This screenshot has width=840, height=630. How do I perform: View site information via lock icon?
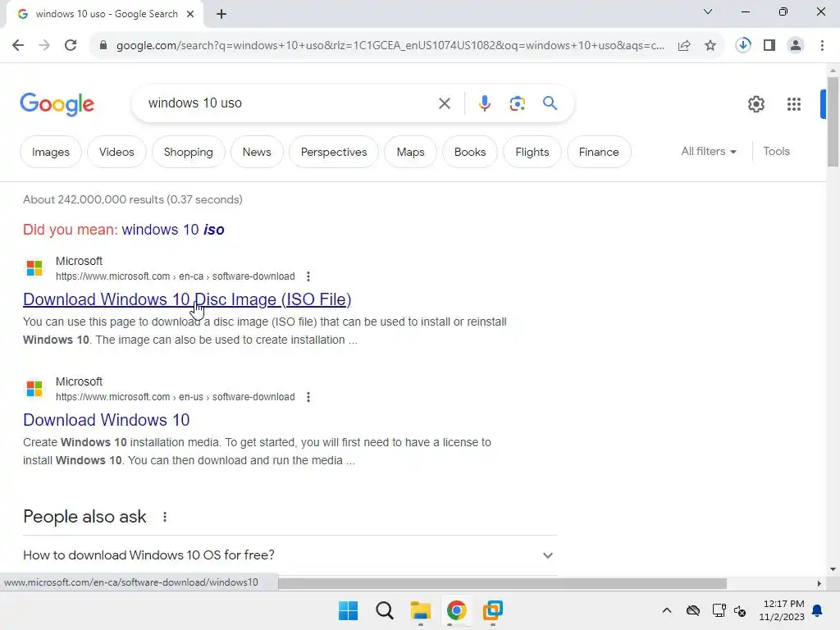[103, 46]
